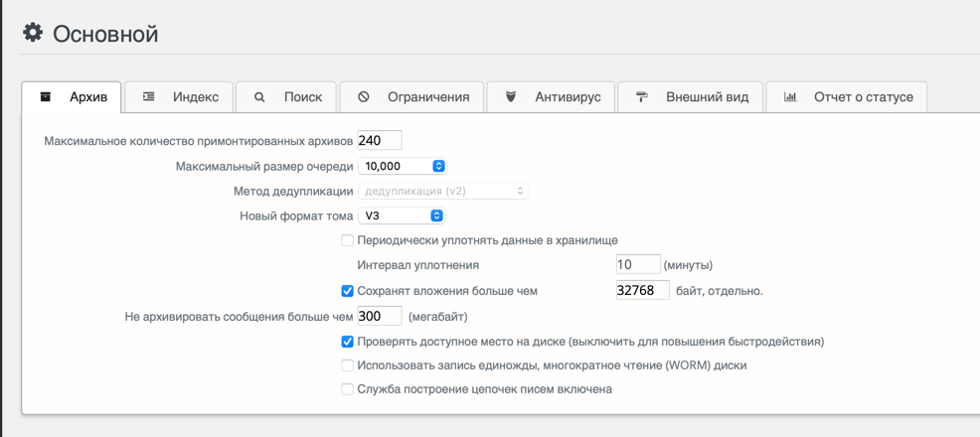Click the paint roller icon on Внешний вид tab
The height and width of the screenshot is (437, 980).
(x=642, y=97)
